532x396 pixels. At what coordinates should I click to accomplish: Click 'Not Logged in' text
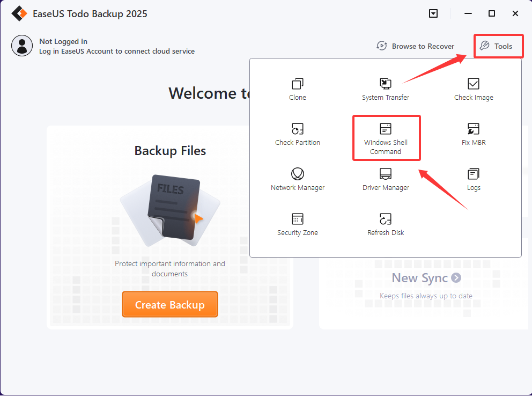[x=63, y=41]
